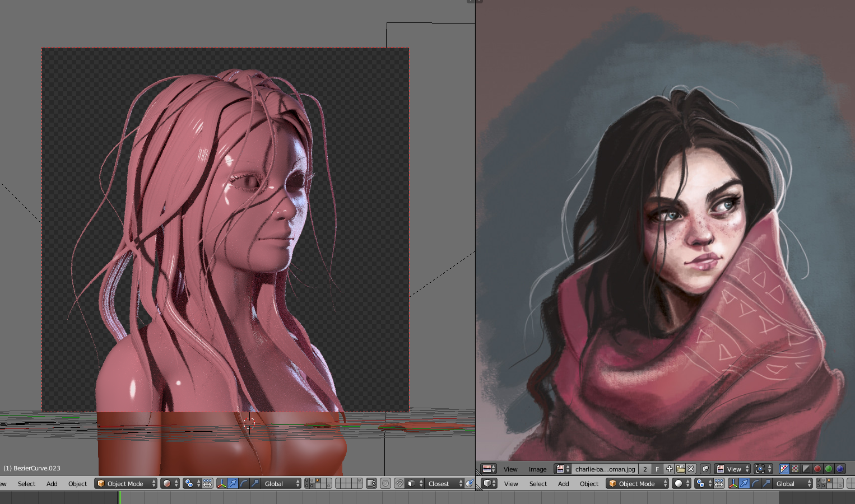The image size is (855, 504).
Task: Open Object Mode dropdown in right 3D view
Action: [638, 483]
